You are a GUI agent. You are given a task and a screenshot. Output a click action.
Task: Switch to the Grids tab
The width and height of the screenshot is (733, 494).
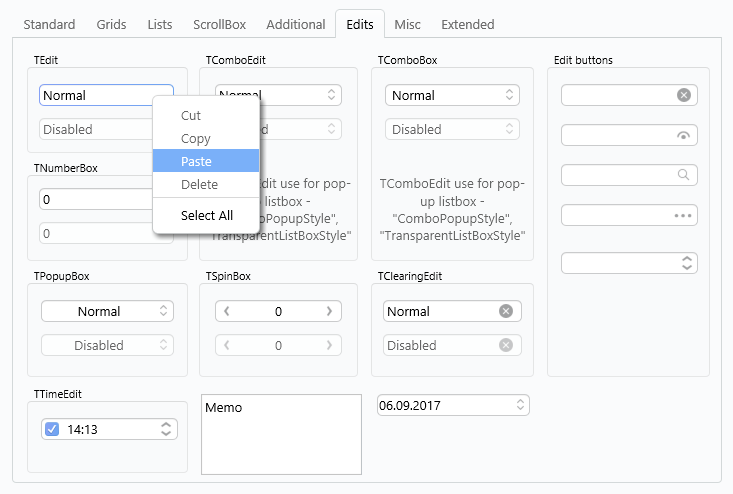click(111, 24)
